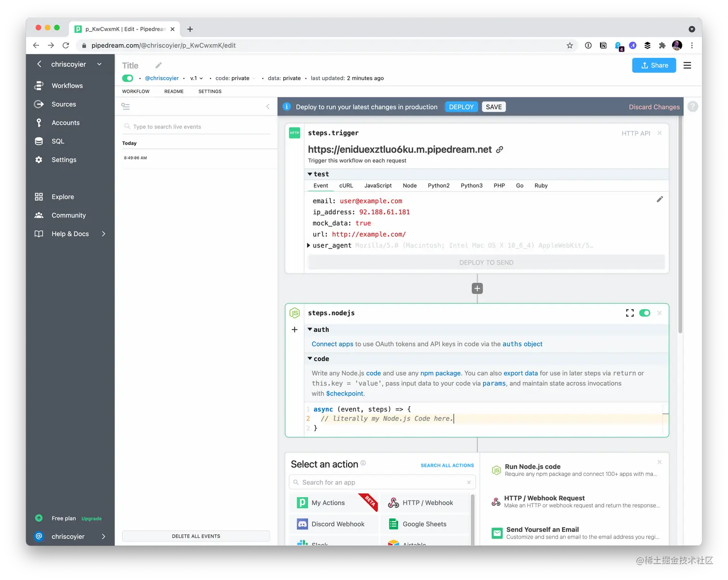Go back in browser history
Viewport: 728px width, 580px height.
point(36,45)
